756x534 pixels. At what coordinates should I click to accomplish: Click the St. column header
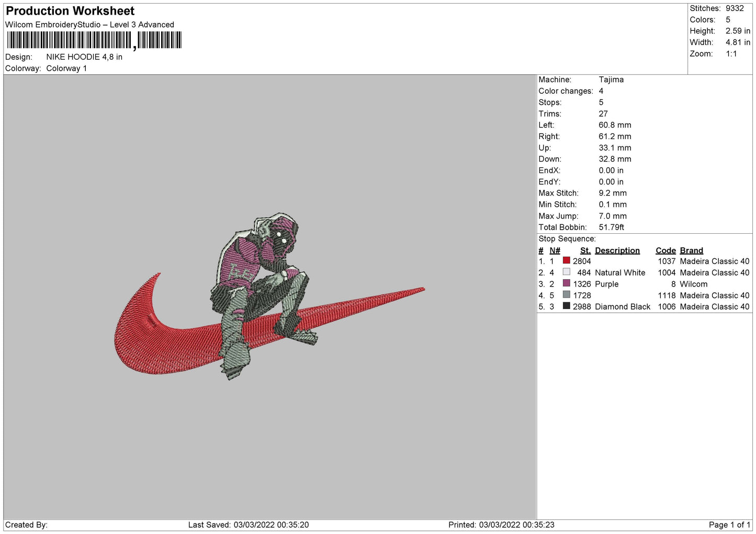point(585,251)
